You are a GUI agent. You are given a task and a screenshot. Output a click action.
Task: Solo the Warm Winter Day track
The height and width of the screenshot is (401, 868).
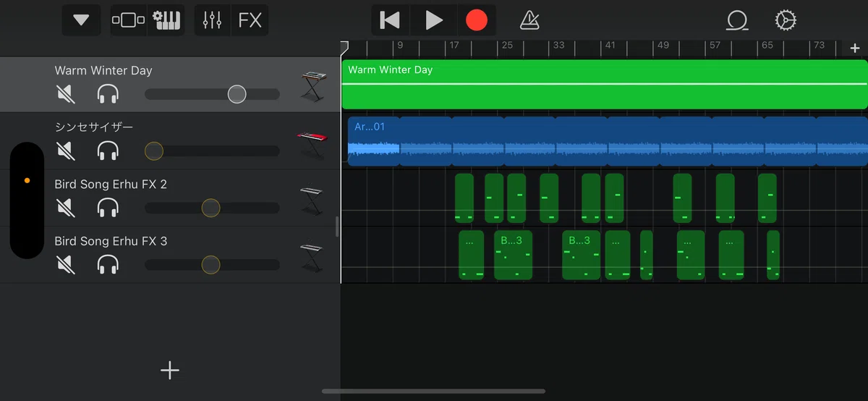tap(108, 94)
